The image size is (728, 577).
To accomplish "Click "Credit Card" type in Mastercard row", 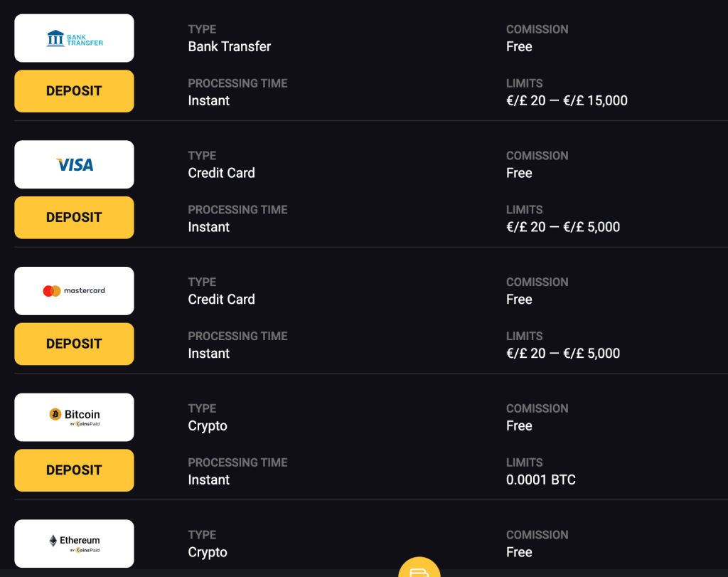I will pos(221,300).
